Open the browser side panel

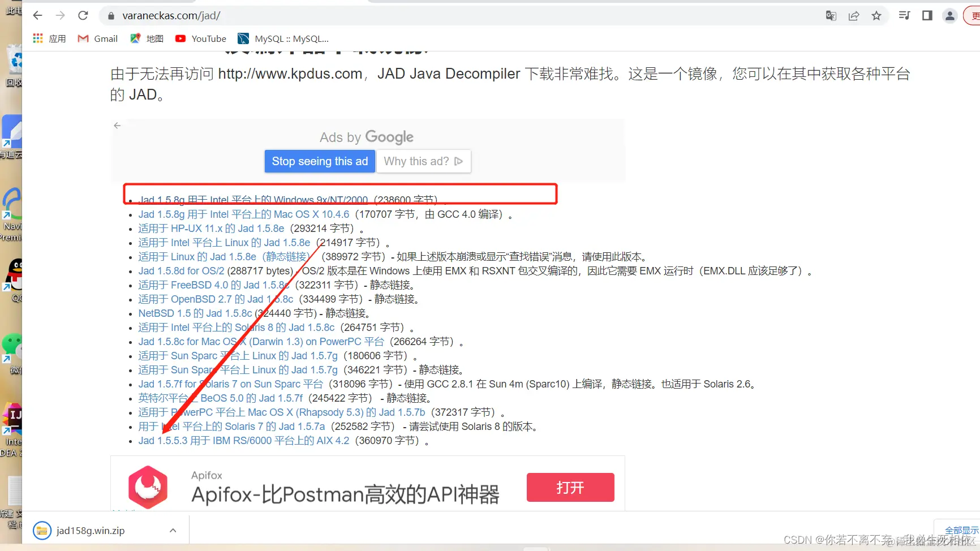[926, 15]
